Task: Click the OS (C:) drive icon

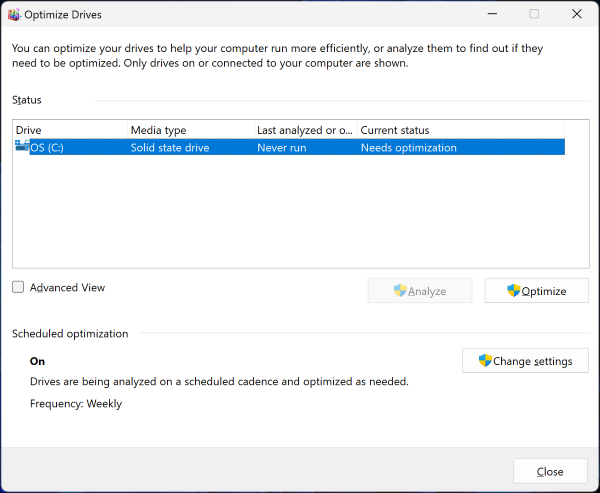Action: [22, 147]
